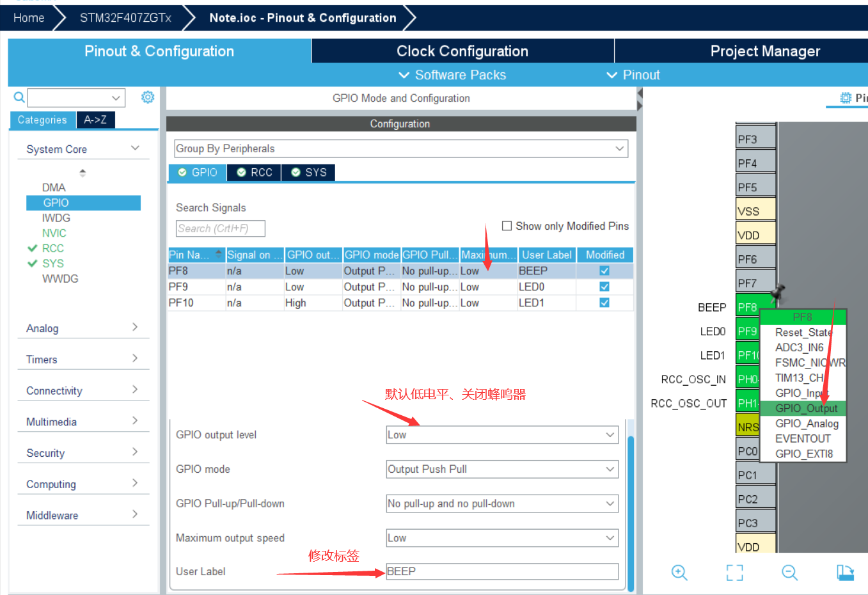Click the pushpin icon on pin PF8
This screenshot has width=868, height=595.
[778, 292]
